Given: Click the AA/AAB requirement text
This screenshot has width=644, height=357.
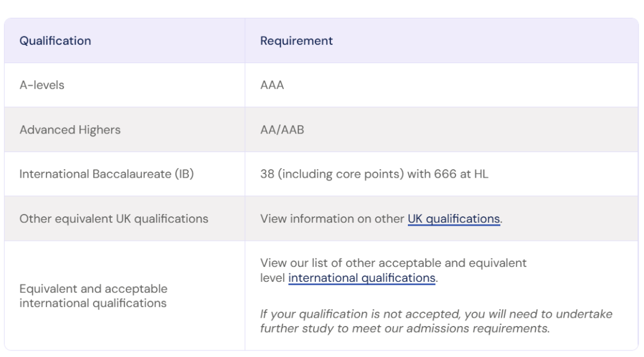Looking at the screenshot, I should pyautogui.click(x=282, y=130).
